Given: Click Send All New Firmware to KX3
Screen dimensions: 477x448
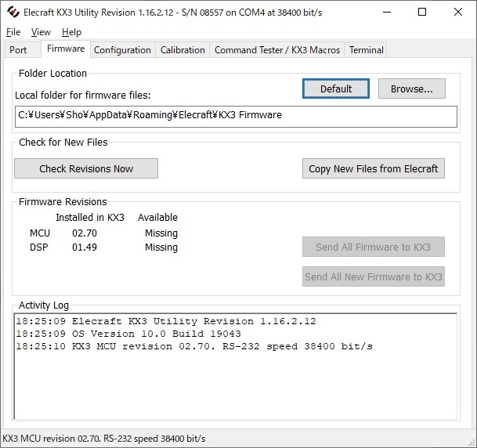Looking at the screenshot, I should coord(373,276).
